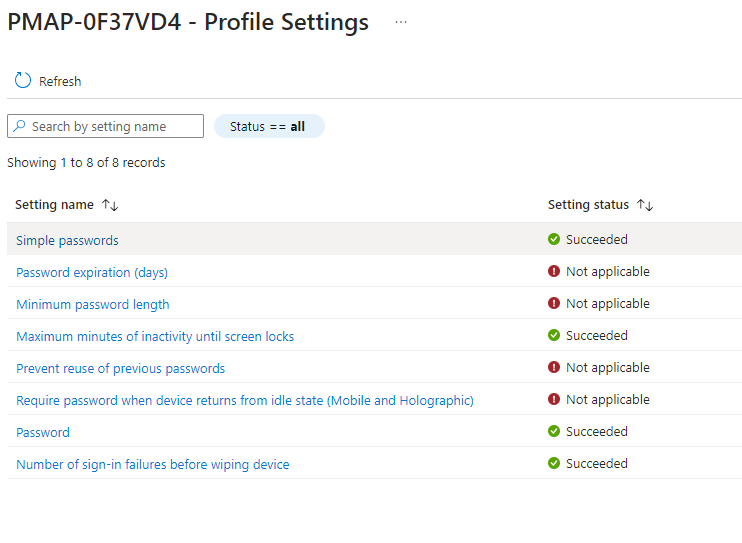The image size is (742, 543).
Task: View Prevent reuse of previous passwords
Action: coord(120,369)
